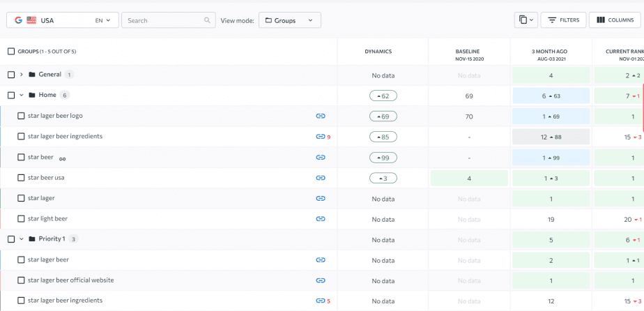
Task: Check the Priority 1 group checkbox
Action: pyautogui.click(x=11, y=239)
